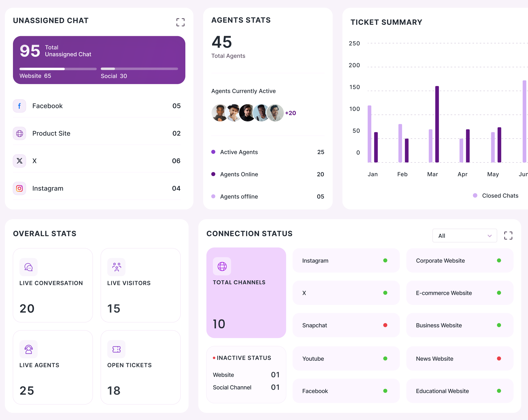The image size is (528, 420).
Task: Click the Total Channels globe icon
Action: tap(222, 266)
